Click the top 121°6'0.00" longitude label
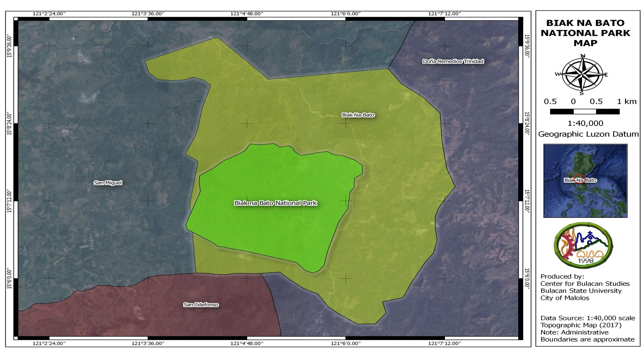 (346, 13)
